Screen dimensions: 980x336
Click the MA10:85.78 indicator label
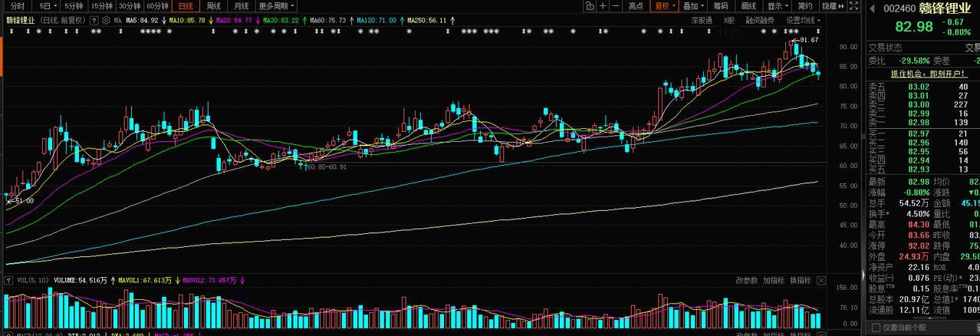tap(188, 21)
